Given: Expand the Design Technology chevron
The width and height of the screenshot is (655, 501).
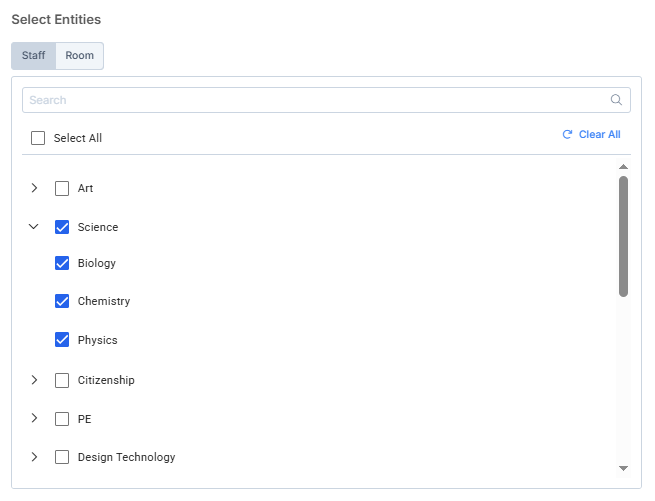Looking at the screenshot, I should click(x=34, y=457).
